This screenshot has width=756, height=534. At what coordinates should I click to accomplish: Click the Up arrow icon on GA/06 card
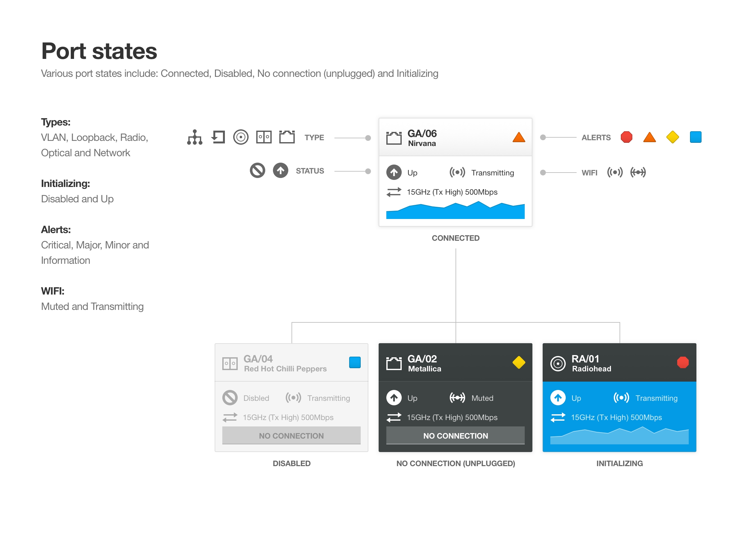[394, 172]
